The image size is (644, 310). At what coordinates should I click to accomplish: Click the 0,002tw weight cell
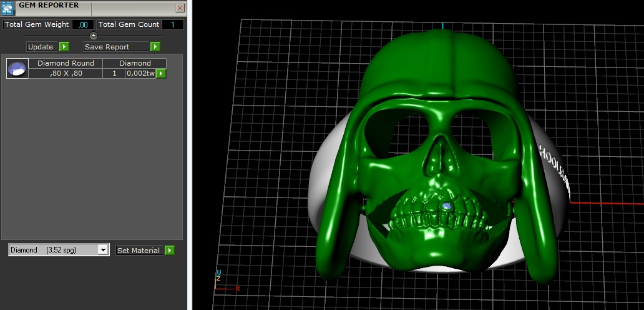tap(140, 74)
